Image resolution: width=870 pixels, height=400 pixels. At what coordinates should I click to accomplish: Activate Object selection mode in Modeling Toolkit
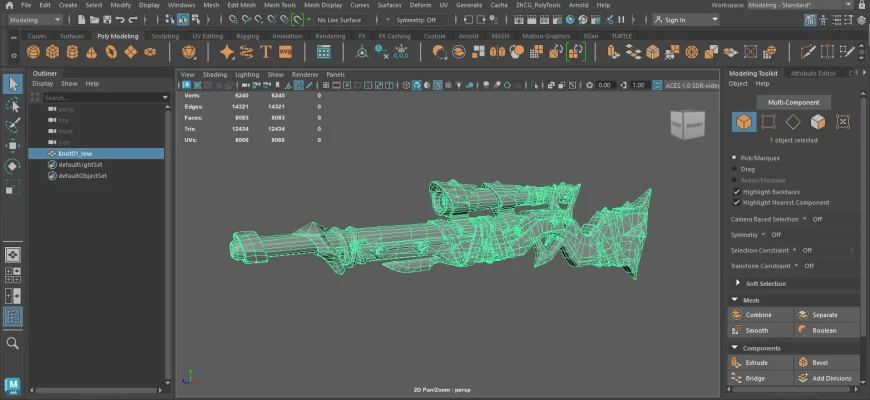(x=744, y=122)
